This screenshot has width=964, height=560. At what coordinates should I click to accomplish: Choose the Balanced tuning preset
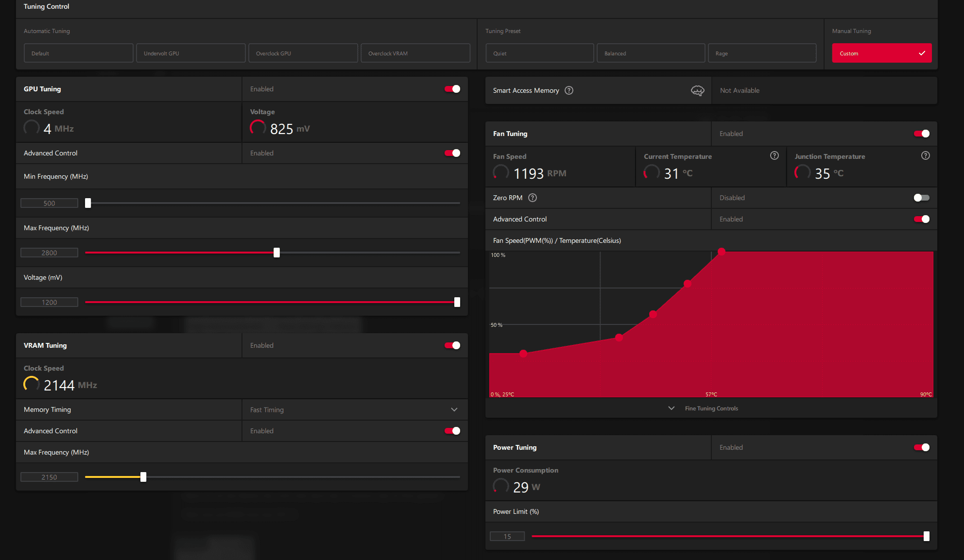pyautogui.click(x=651, y=53)
